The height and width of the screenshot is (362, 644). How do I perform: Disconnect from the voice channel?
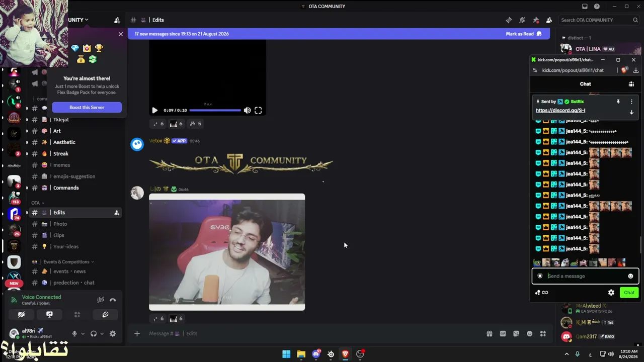(113, 300)
